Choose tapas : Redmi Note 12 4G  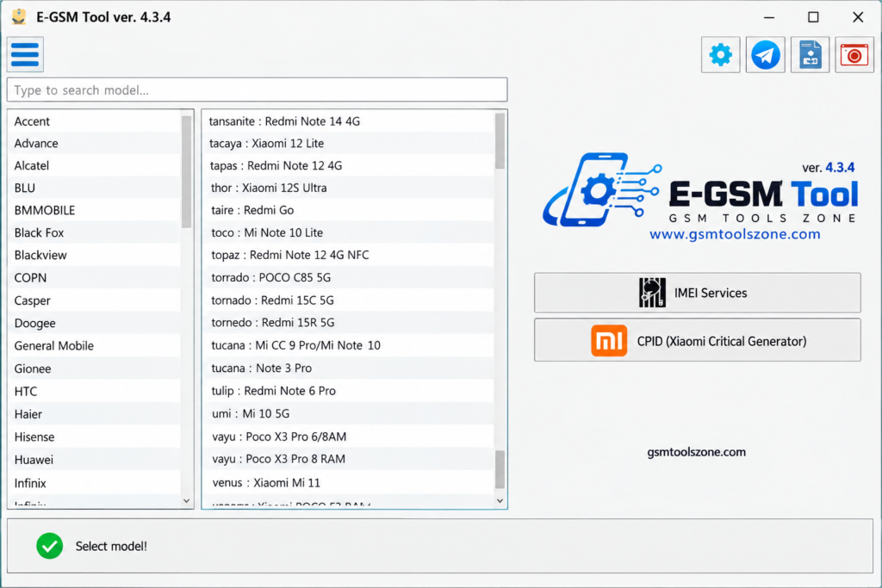(348, 165)
